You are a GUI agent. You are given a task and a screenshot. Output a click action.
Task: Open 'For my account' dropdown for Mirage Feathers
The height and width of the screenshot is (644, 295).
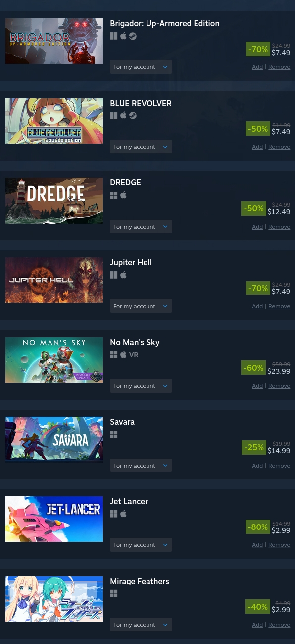141,625
